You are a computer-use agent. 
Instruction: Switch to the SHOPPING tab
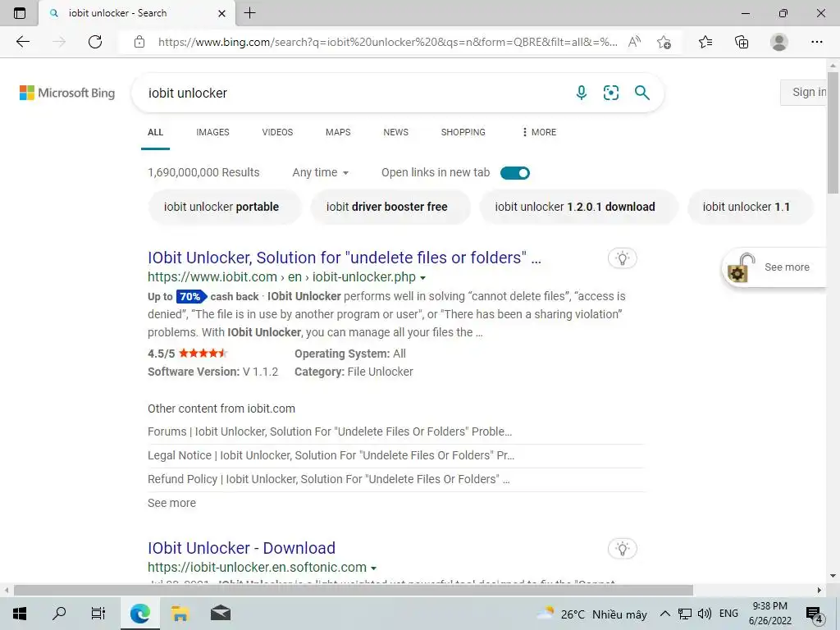[x=463, y=132]
